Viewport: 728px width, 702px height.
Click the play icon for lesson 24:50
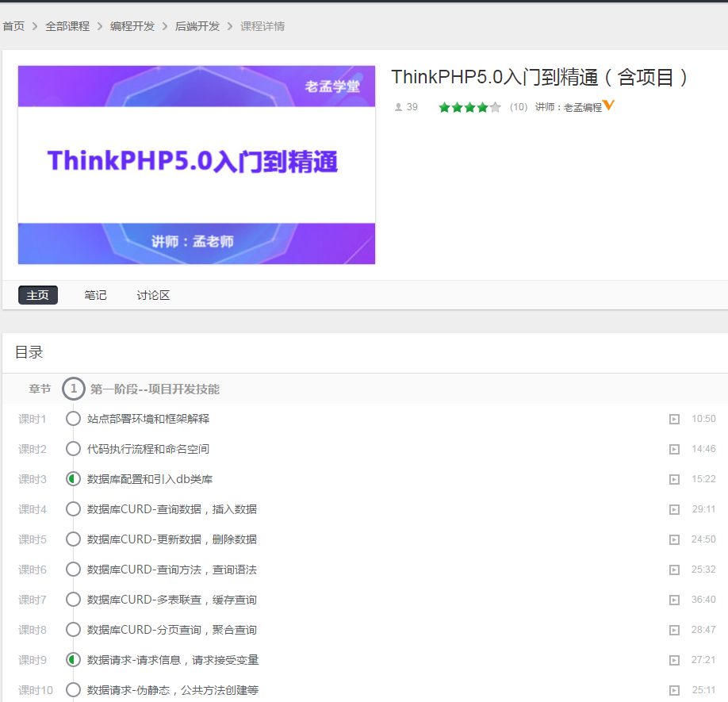tap(674, 540)
